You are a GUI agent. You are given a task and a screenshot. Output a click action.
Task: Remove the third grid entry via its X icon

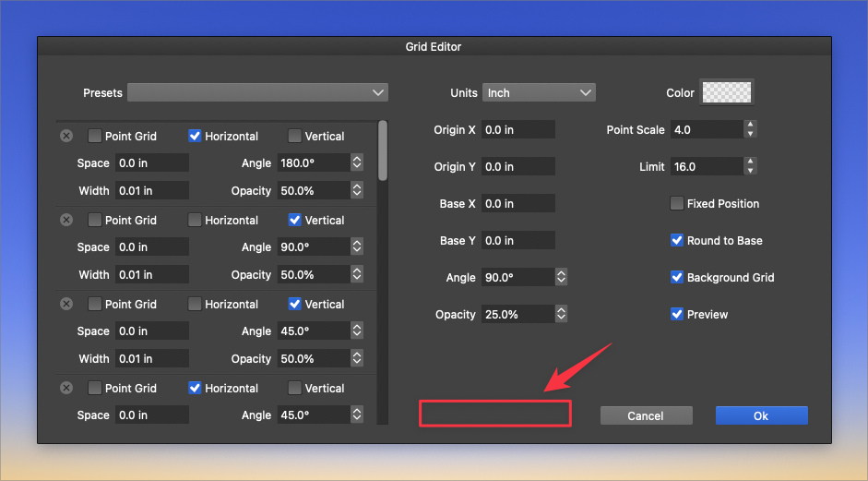(66, 304)
